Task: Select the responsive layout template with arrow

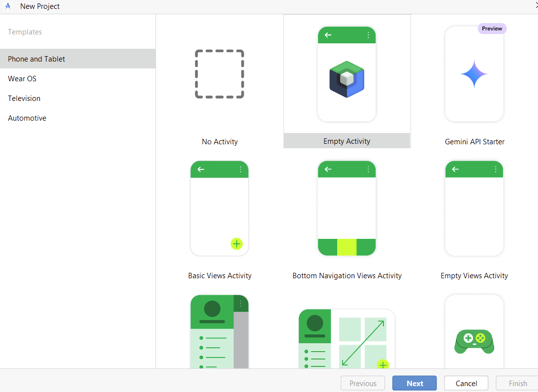Action: point(347,339)
